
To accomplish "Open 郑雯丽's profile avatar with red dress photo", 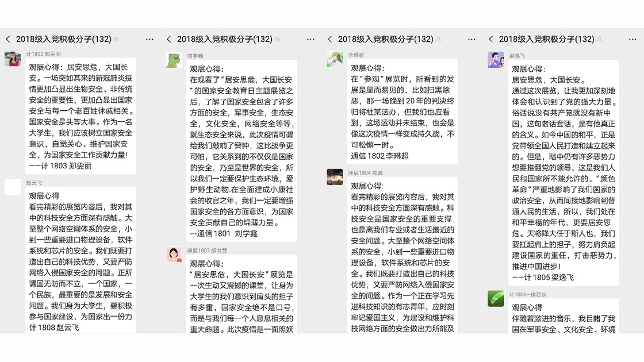I will coord(13,59).
